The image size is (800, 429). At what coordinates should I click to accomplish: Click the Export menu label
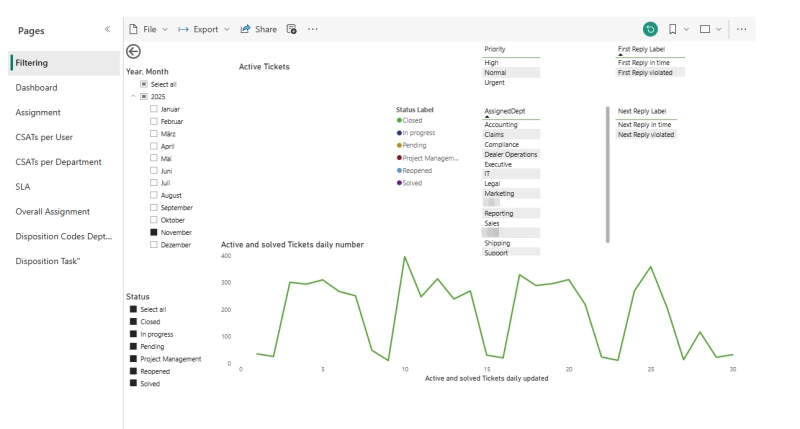coord(206,30)
